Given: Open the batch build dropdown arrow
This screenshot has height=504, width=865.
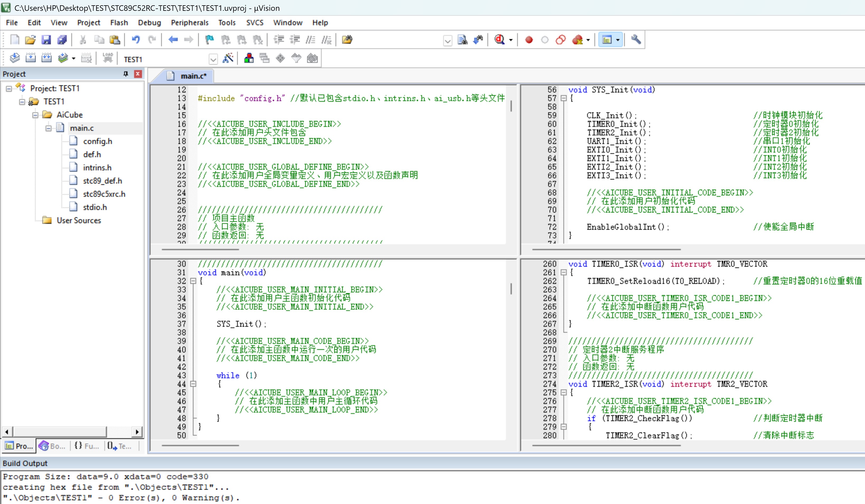Looking at the screenshot, I should [73, 59].
